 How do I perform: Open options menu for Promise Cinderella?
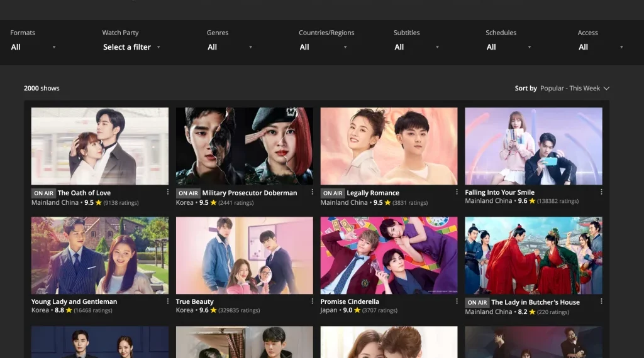(x=457, y=301)
